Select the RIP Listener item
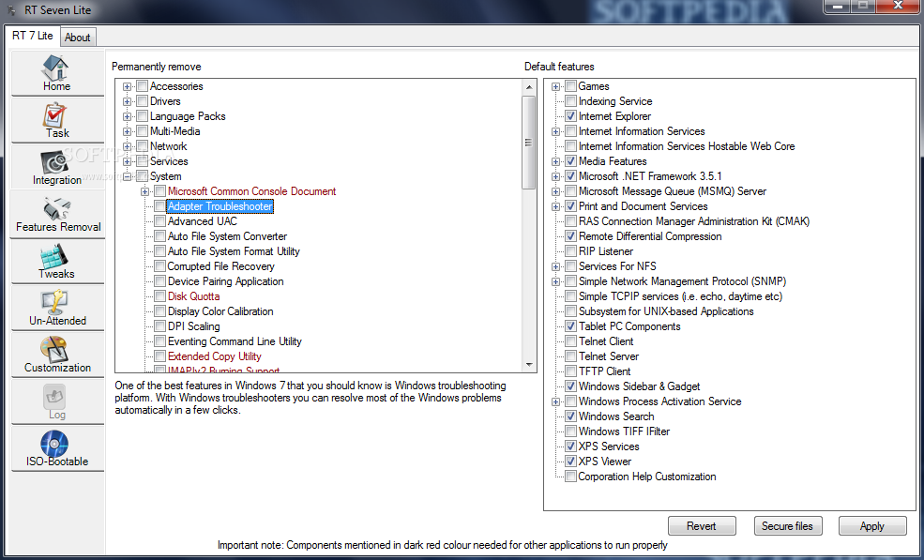Screen dimensions: 924x560 coord(606,251)
